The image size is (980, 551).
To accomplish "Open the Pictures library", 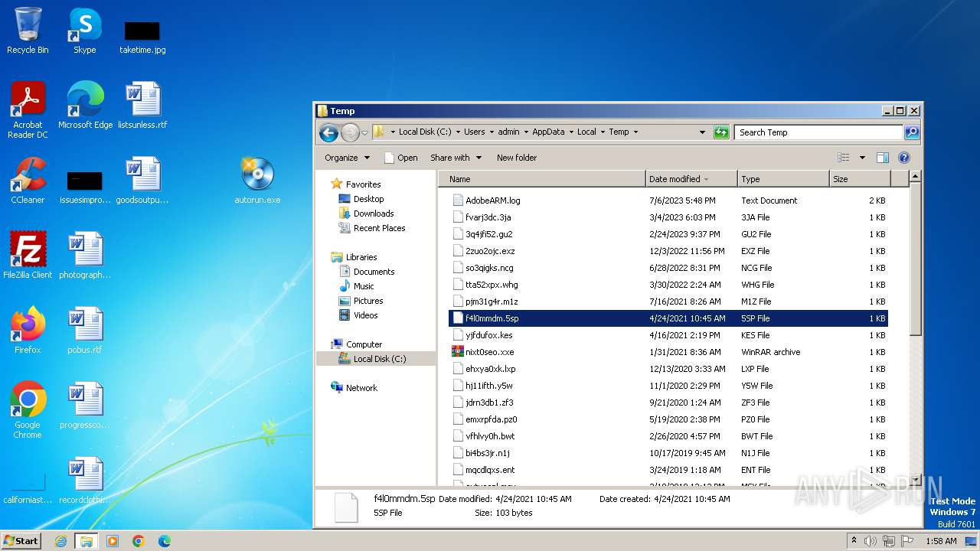I will coord(368,301).
